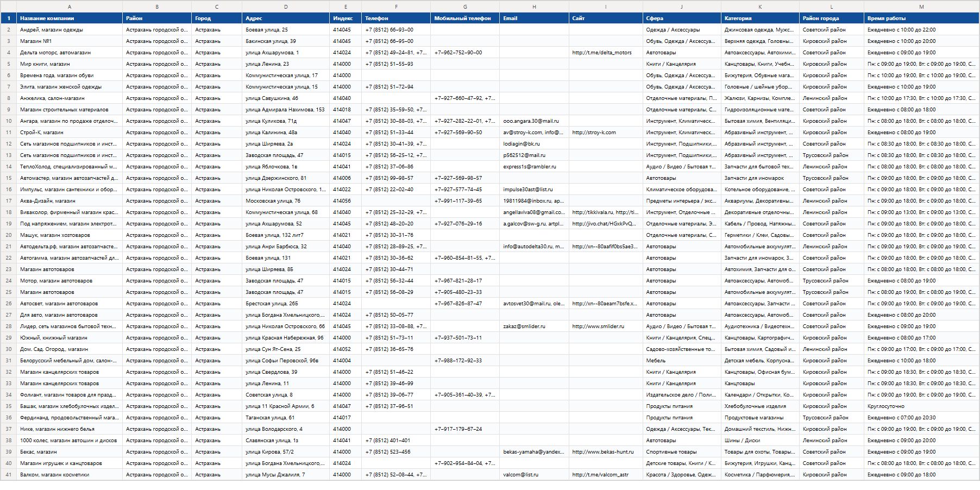980x490 pixels.
Task: Click index cell '414052'
Action: tap(345, 349)
